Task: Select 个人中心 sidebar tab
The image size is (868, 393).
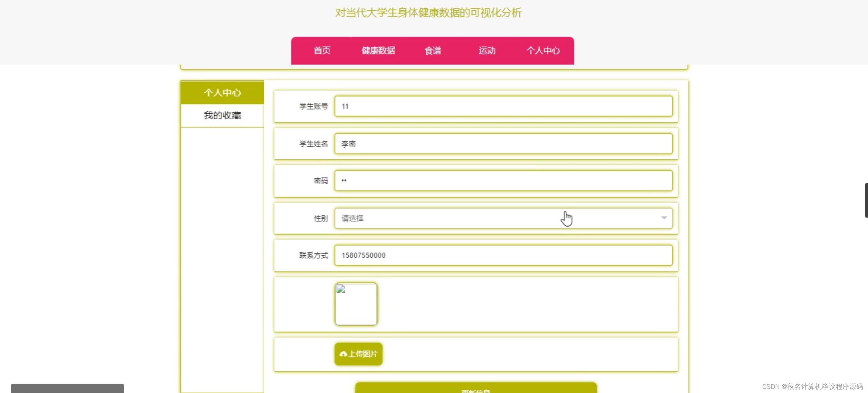Action: click(222, 93)
